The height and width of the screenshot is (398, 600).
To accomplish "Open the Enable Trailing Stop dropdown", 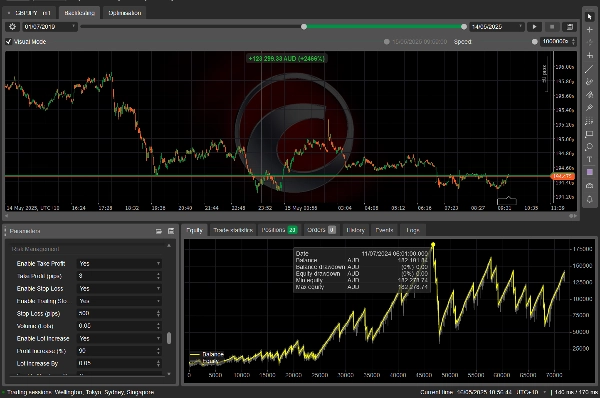I will 119,301.
